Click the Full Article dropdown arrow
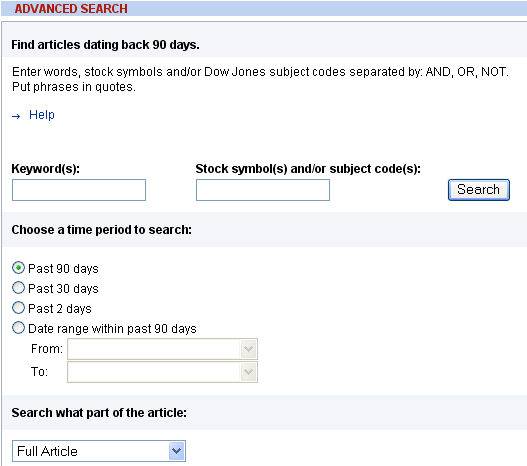The width and height of the screenshot is (527, 466). [x=176, y=451]
